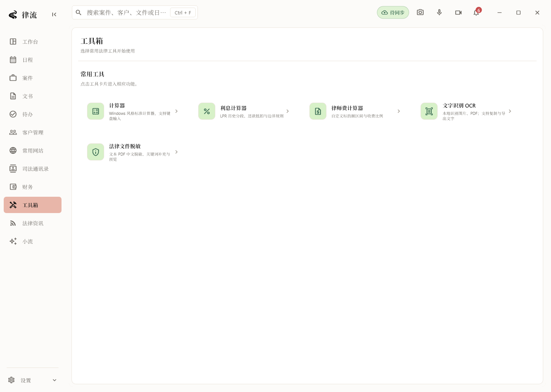Viewport: 551px width, 392px height.
Task: Open the 利息计算器 percent icon
Action: coord(207,111)
